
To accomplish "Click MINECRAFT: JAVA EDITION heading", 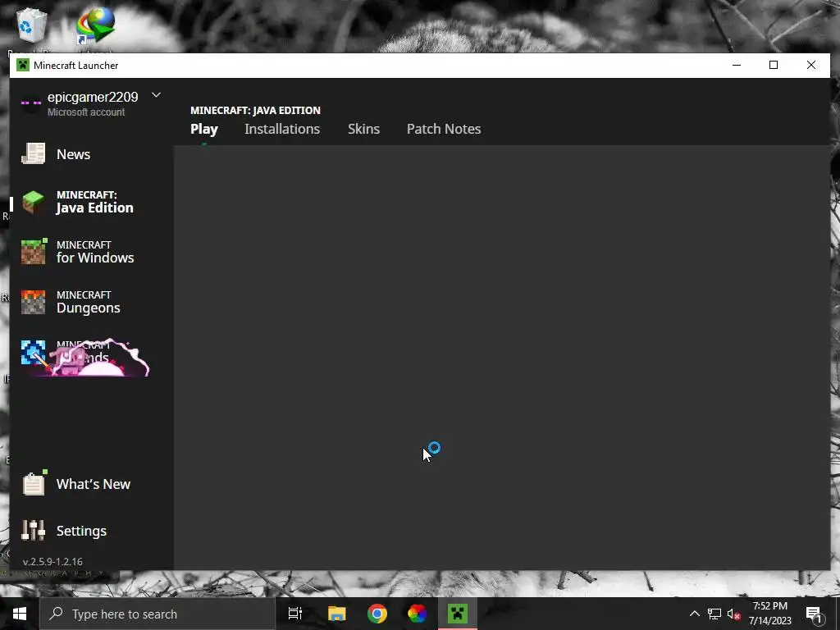I will click(x=256, y=111).
